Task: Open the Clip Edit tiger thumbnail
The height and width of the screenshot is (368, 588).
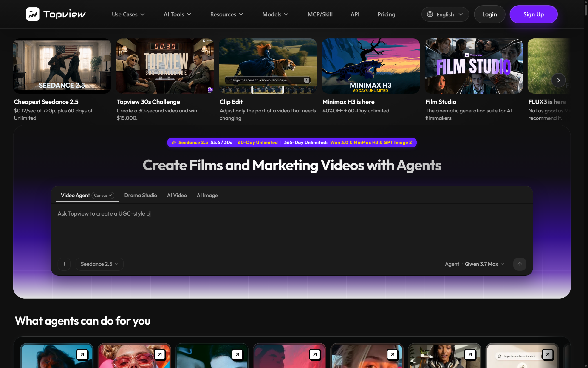Action: pyautogui.click(x=268, y=66)
